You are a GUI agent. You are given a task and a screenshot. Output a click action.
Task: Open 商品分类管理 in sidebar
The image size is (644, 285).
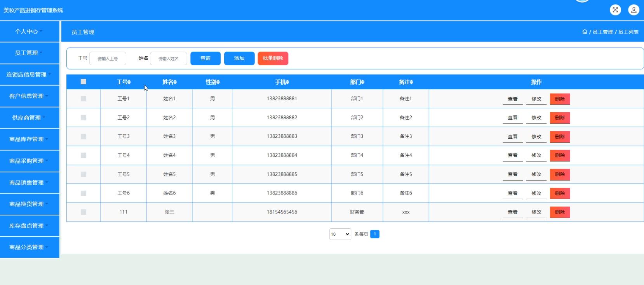pyautogui.click(x=30, y=247)
